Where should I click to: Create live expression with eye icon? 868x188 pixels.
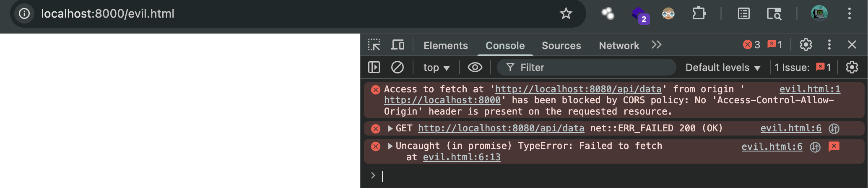475,67
